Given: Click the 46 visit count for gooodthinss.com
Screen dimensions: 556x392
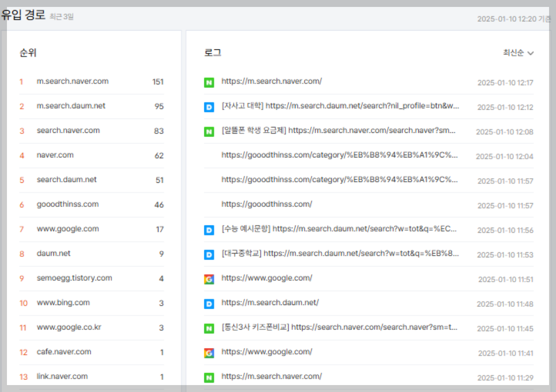Looking at the screenshot, I should click(x=159, y=205).
